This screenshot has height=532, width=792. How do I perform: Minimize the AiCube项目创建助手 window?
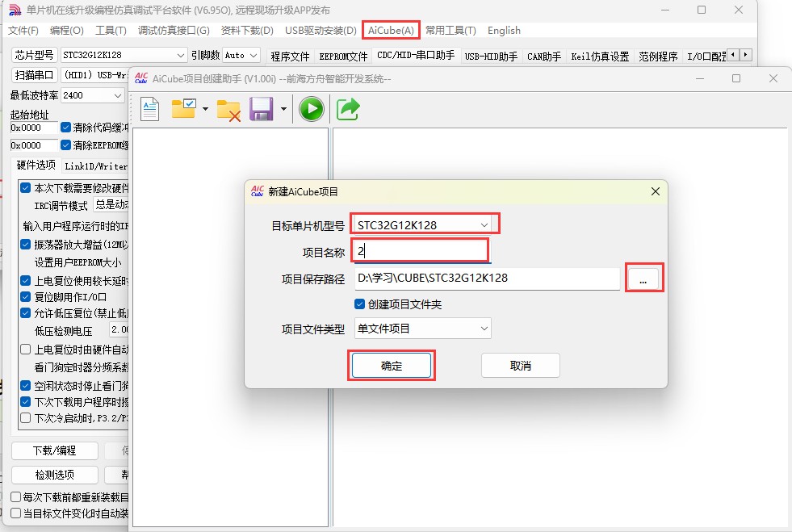point(700,78)
